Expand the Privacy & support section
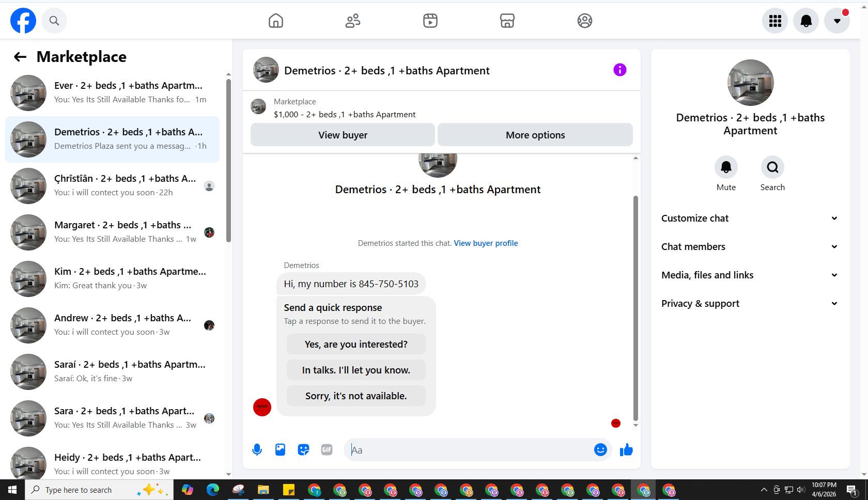The width and height of the screenshot is (868, 500). (750, 304)
